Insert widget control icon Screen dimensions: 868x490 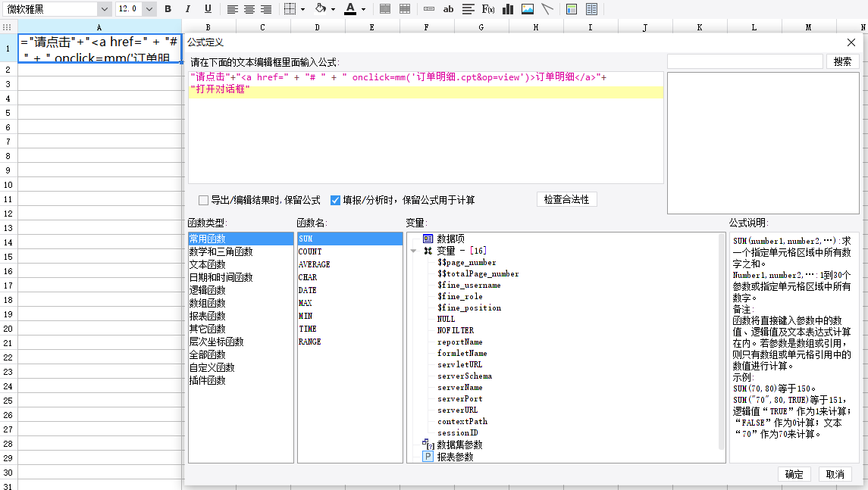[428, 9]
